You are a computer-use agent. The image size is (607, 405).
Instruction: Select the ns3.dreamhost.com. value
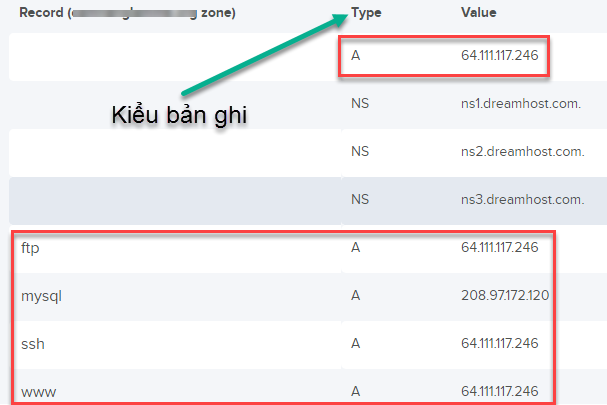pyautogui.click(x=516, y=199)
